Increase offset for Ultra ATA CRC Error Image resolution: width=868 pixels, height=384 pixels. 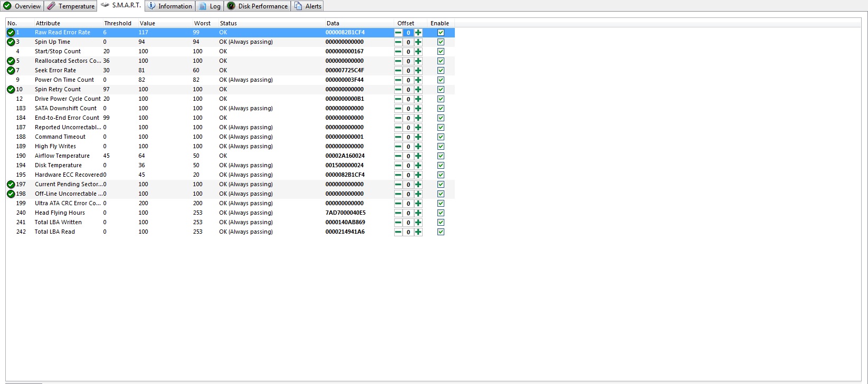418,204
